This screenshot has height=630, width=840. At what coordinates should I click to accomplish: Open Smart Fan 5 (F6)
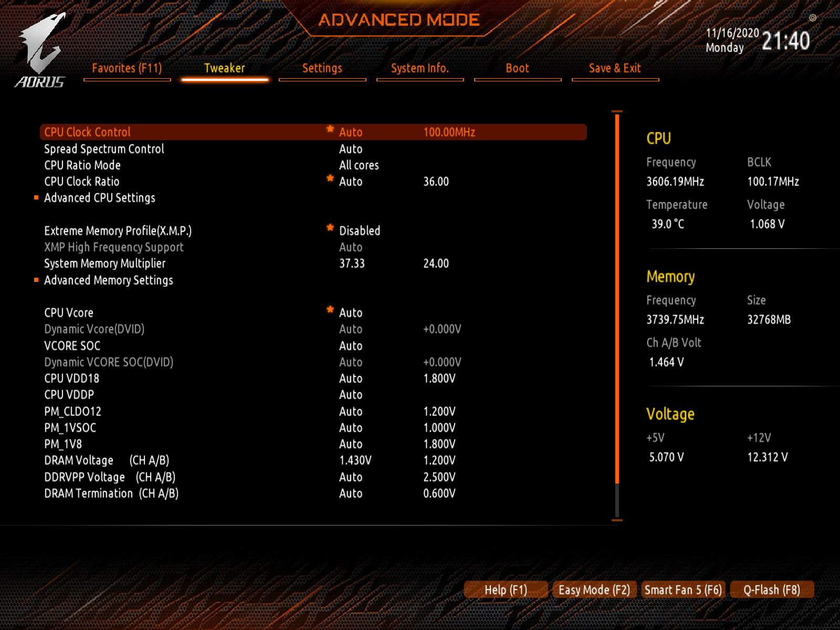pos(683,590)
